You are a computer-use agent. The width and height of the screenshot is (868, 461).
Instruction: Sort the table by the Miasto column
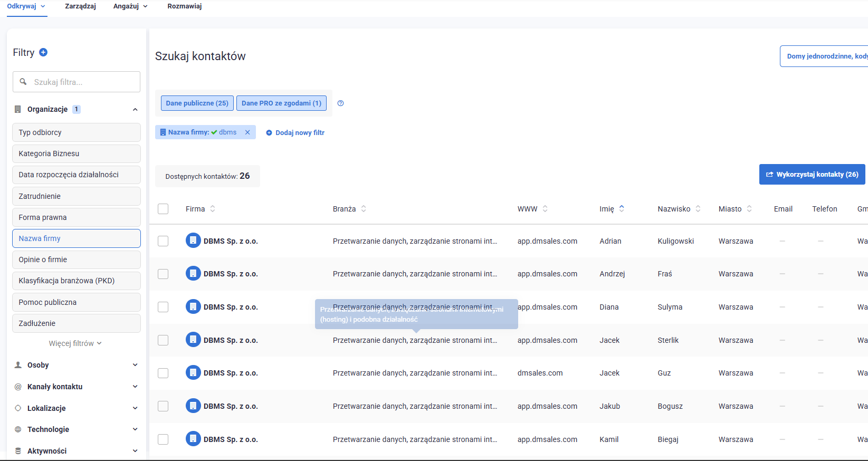point(749,209)
